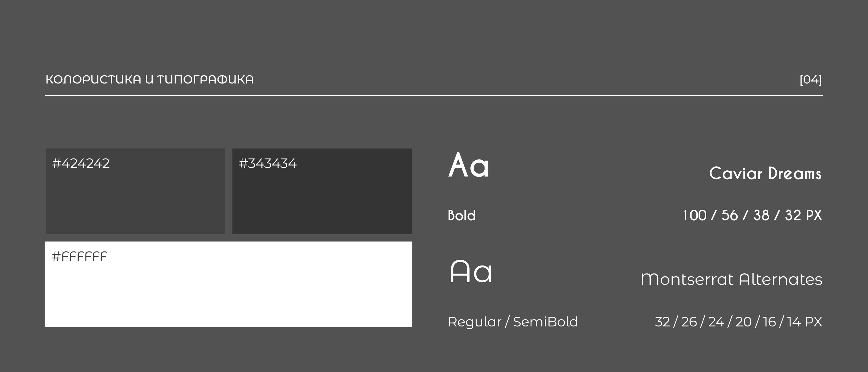Click the SemiBold weight text
This screenshot has width=868, height=372.
545,322
